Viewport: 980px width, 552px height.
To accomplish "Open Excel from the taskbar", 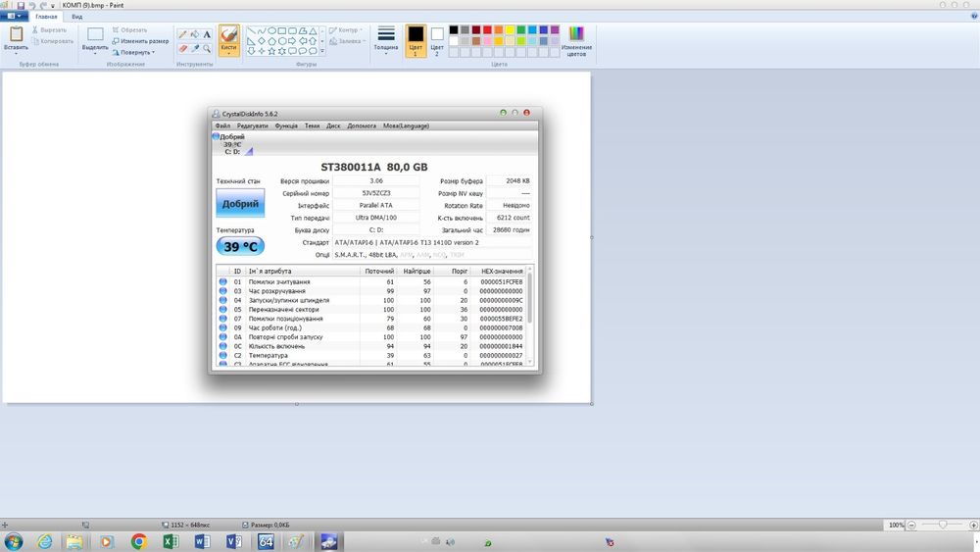I will point(171,541).
